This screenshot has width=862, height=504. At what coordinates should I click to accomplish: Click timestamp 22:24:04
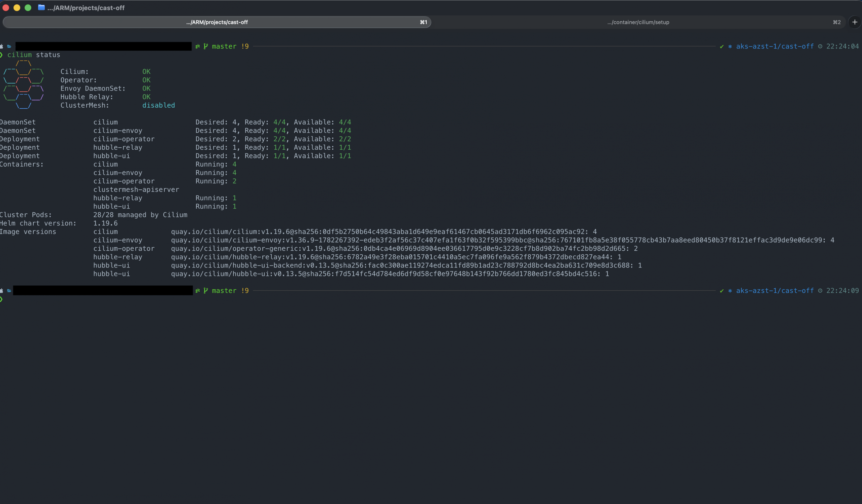point(842,46)
